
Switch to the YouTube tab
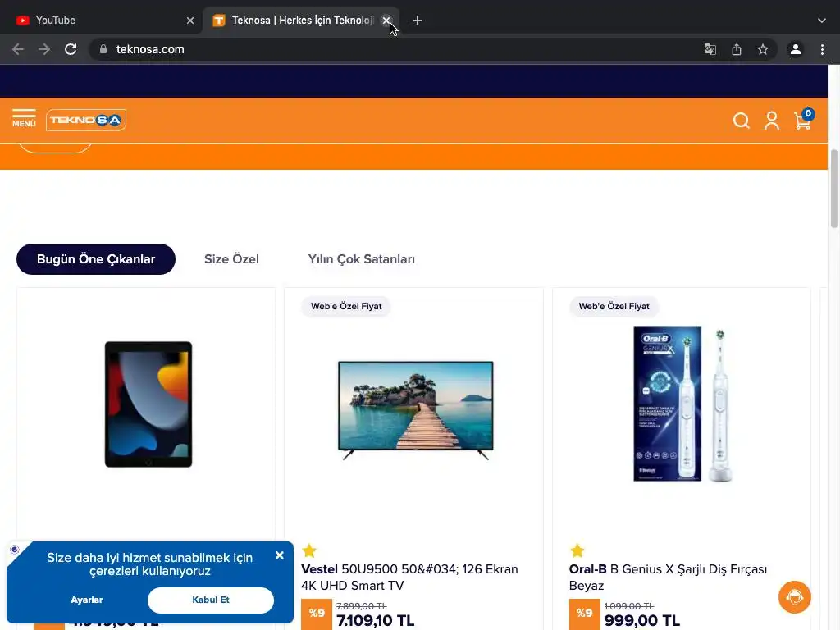[x=100, y=21]
